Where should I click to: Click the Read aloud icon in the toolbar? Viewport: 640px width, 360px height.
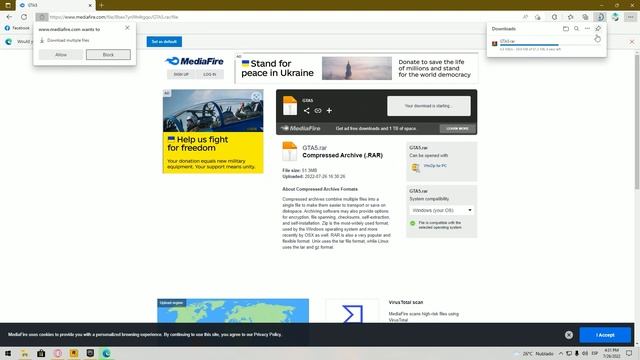pos(525,17)
